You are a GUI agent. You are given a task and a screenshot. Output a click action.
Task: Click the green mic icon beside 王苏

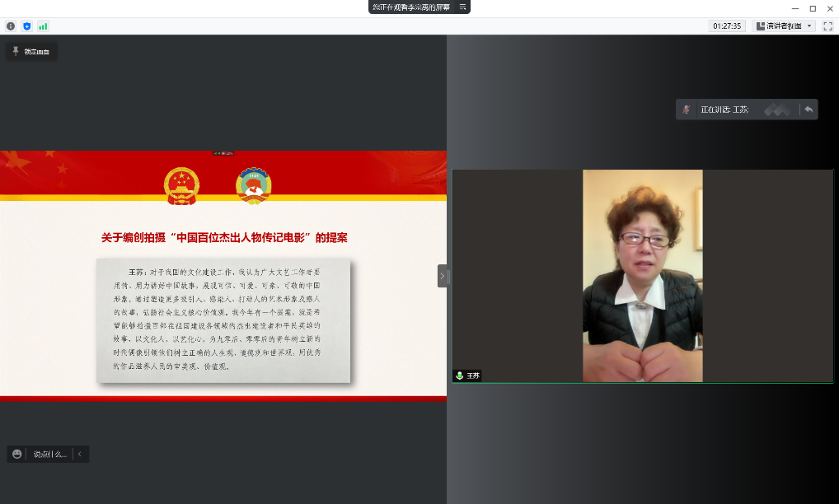click(459, 375)
